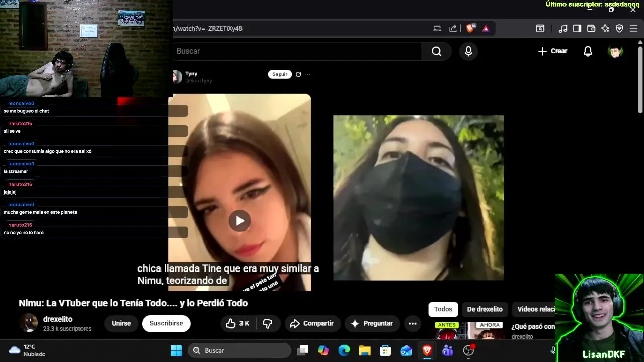Open the weather widget 12°C Nublado
Image resolution: width=644 pixels, height=362 pixels.
click(x=28, y=350)
